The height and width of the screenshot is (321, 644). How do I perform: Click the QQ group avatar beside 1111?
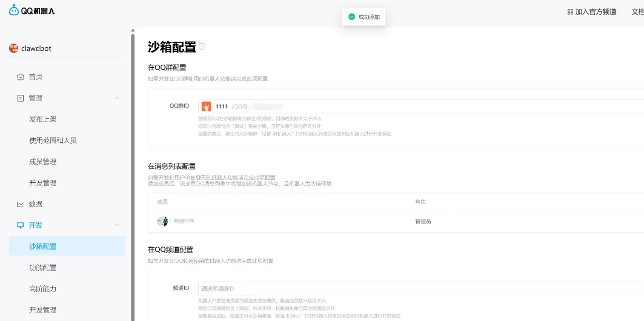[206, 106]
